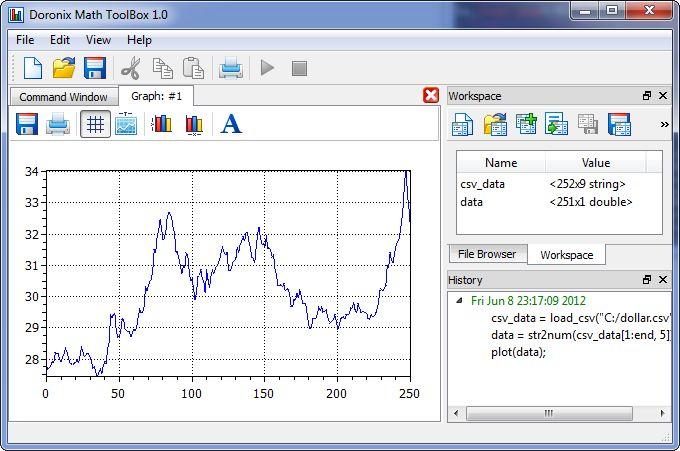Click the bar chart icon with horizontal axis marks
Viewport: 680px width, 451px height.
(x=194, y=125)
